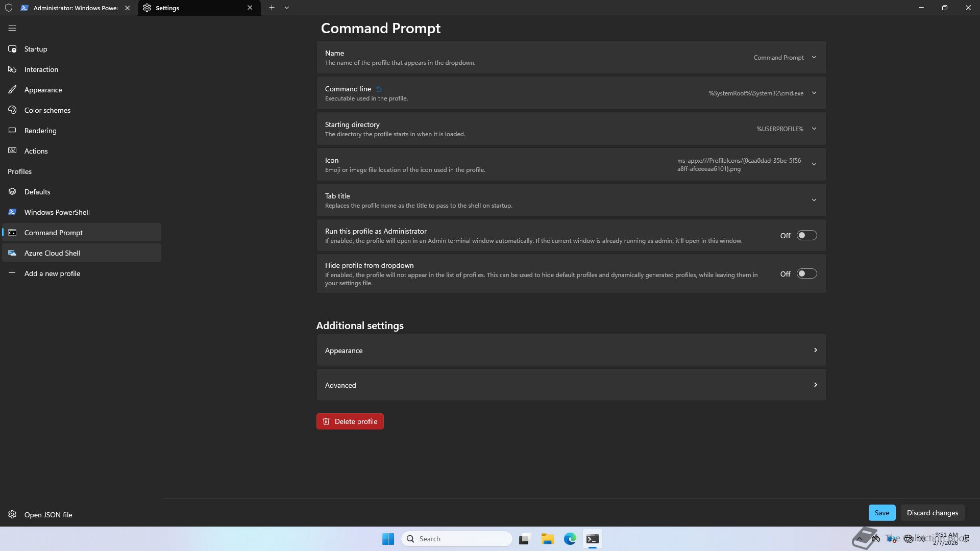Screen dimensions: 980x551
Task: Open the Interaction settings page
Action: coord(41,69)
